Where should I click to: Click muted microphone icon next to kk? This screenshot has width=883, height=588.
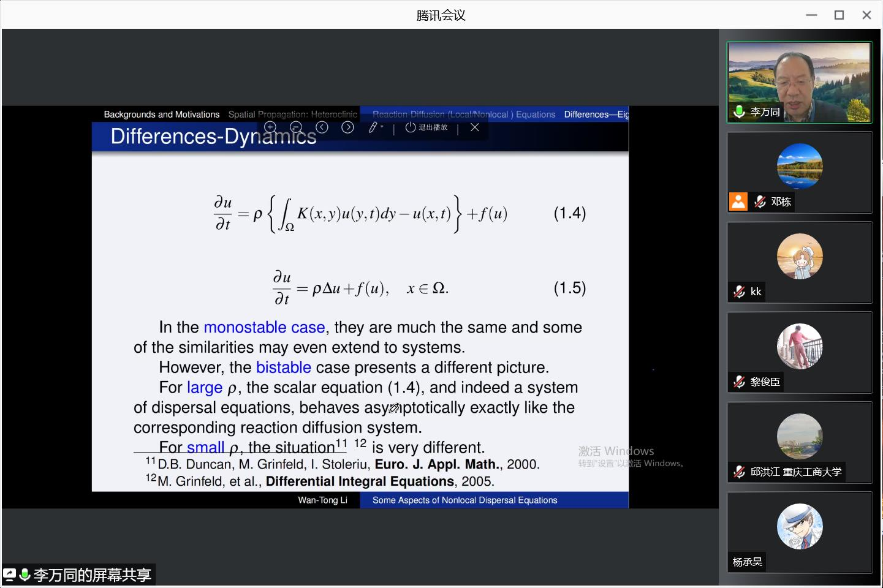coord(740,292)
